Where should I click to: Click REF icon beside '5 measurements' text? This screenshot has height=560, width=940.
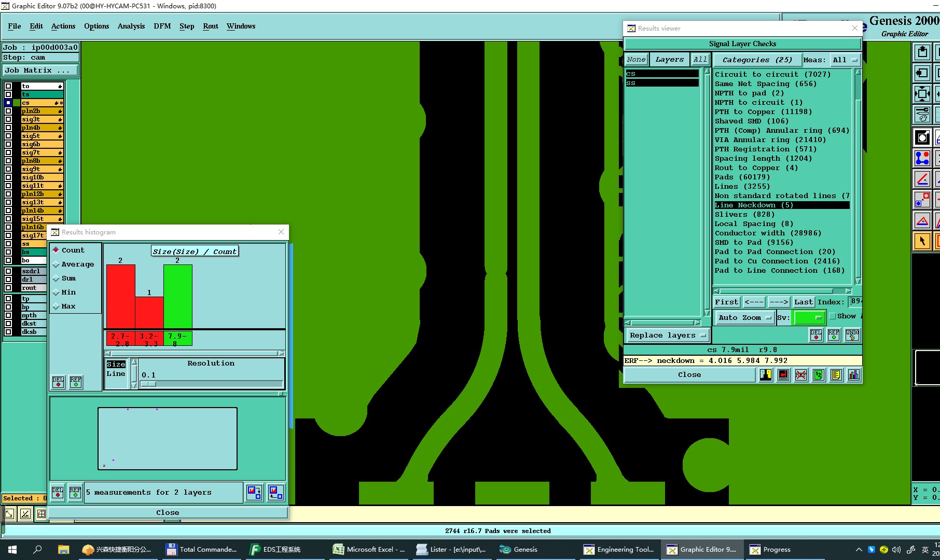[75, 492]
